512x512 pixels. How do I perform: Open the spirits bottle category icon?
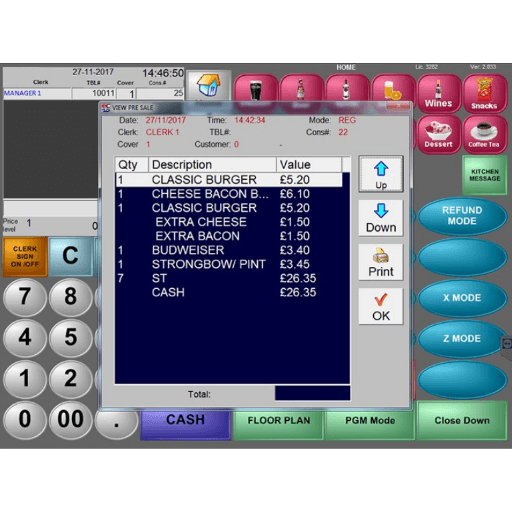pos(347,89)
